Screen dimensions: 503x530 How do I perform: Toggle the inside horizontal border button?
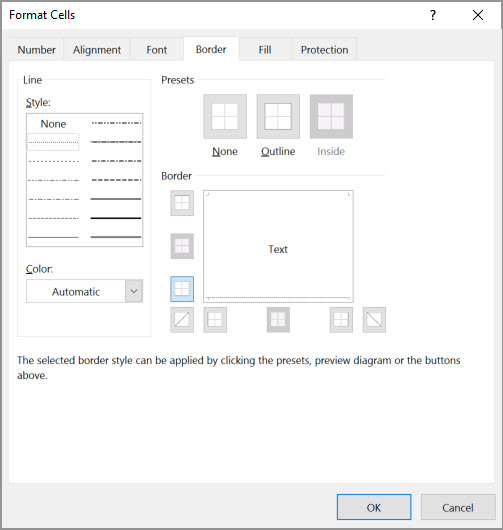[x=182, y=246]
